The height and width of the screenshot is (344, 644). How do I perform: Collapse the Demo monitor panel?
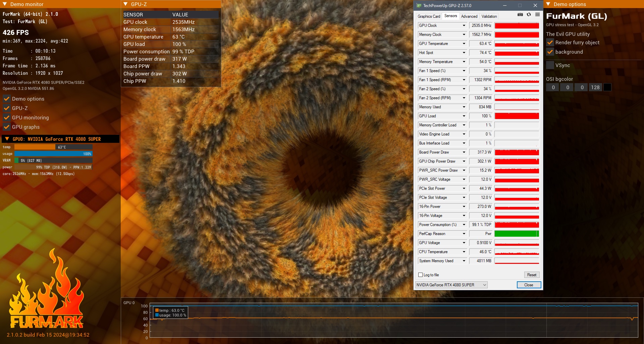pyautogui.click(x=5, y=4)
